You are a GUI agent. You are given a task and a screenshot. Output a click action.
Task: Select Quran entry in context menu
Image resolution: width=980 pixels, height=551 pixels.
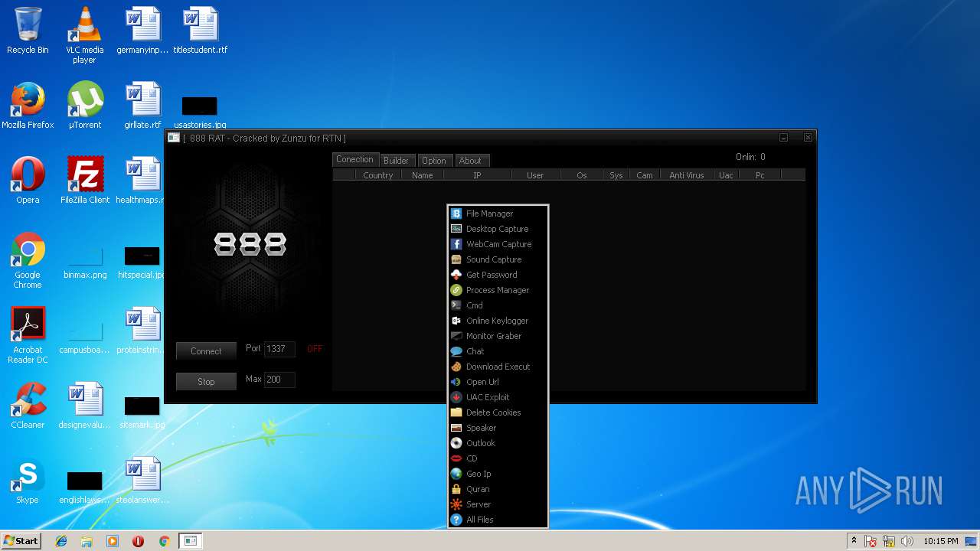click(498, 489)
